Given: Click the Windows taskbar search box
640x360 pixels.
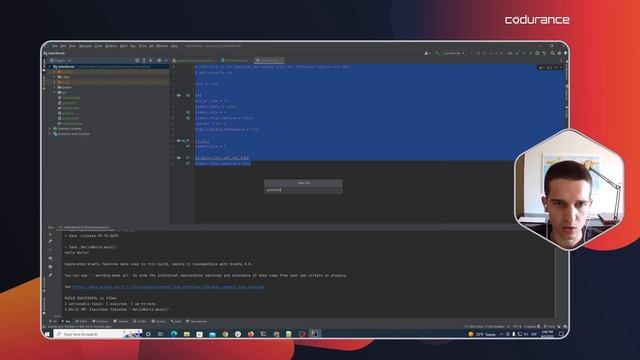Looking at the screenshot, I should (x=98, y=334).
